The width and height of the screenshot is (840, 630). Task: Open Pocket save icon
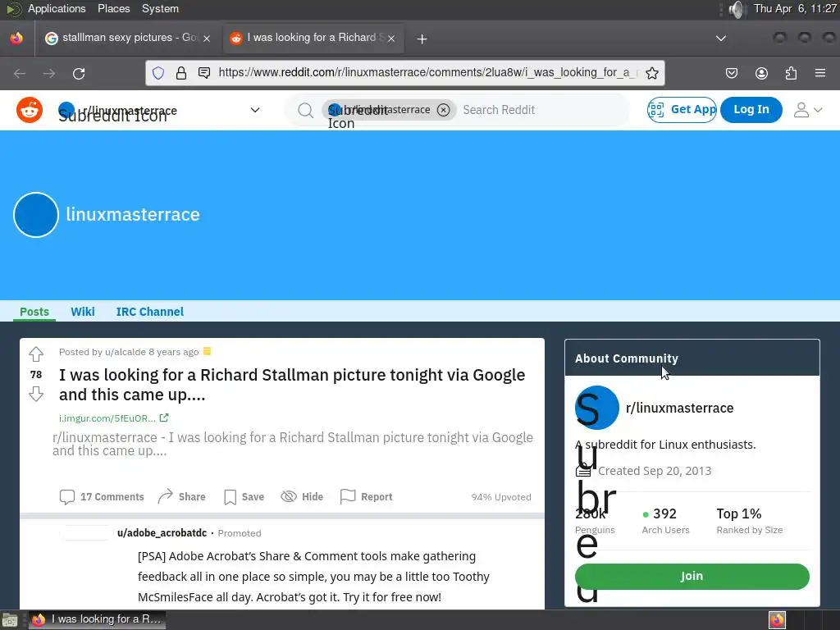click(x=731, y=73)
